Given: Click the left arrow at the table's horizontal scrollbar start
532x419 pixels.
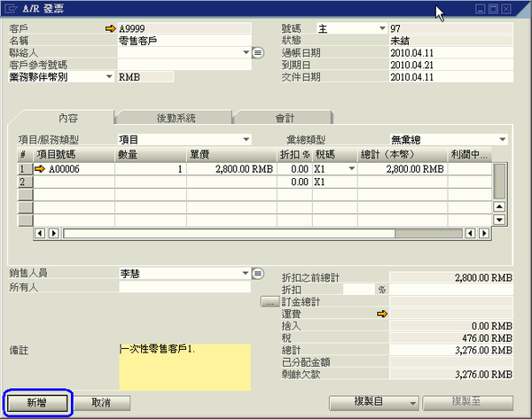Looking at the screenshot, I should point(40,233).
